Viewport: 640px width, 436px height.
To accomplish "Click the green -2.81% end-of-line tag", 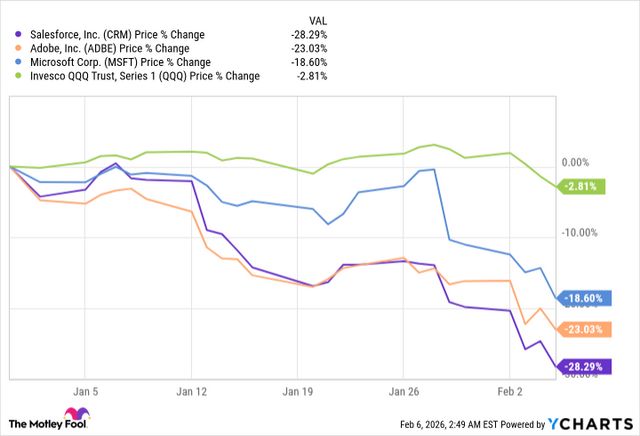I will point(582,185).
